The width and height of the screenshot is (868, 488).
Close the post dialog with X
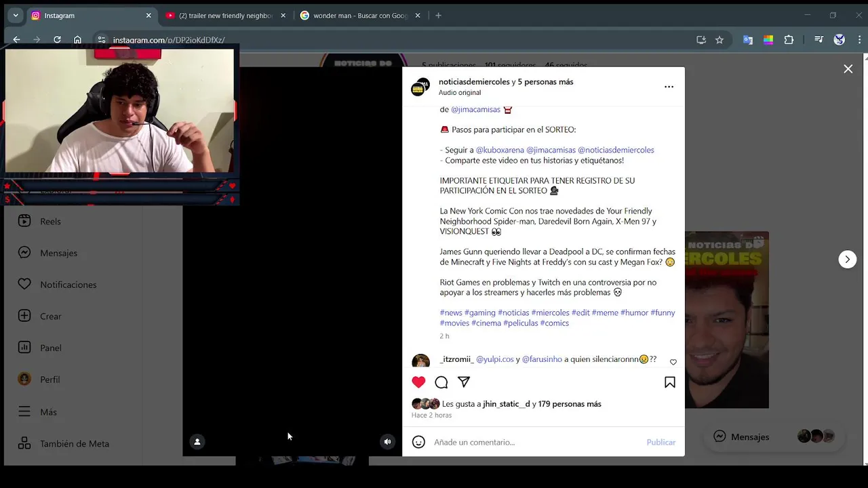pyautogui.click(x=848, y=68)
